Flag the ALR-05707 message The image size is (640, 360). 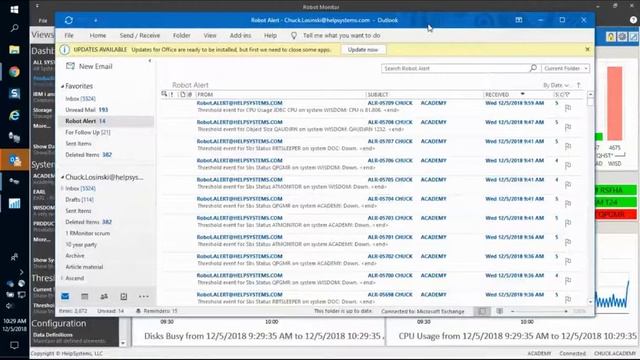(568, 147)
